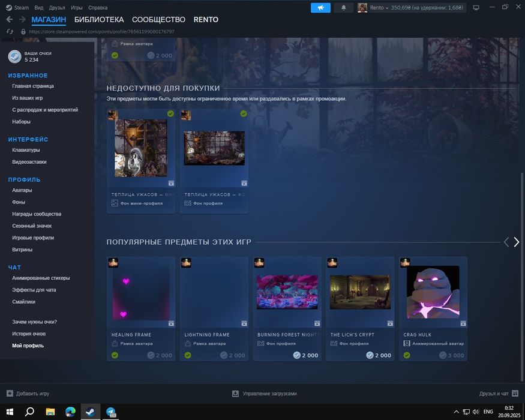The image size is (525, 420).
Task: Open История очков link
Action: (29, 334)
